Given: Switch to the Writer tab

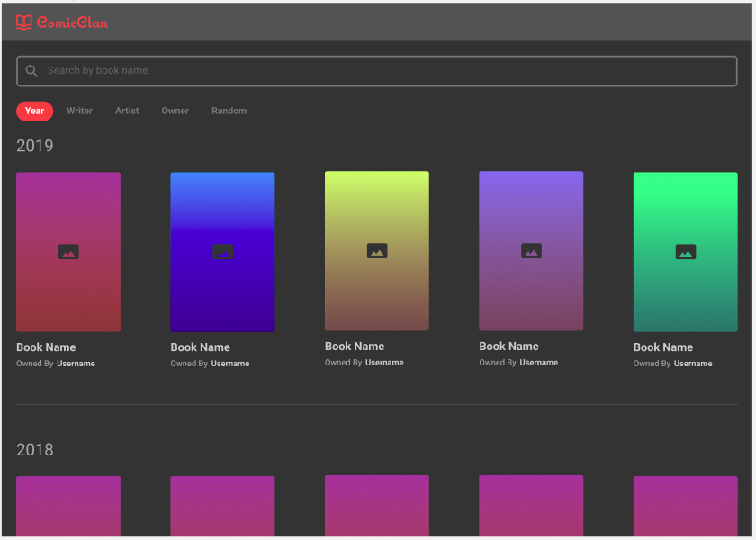Looking at the screenshot, I should tap(79, 111).
